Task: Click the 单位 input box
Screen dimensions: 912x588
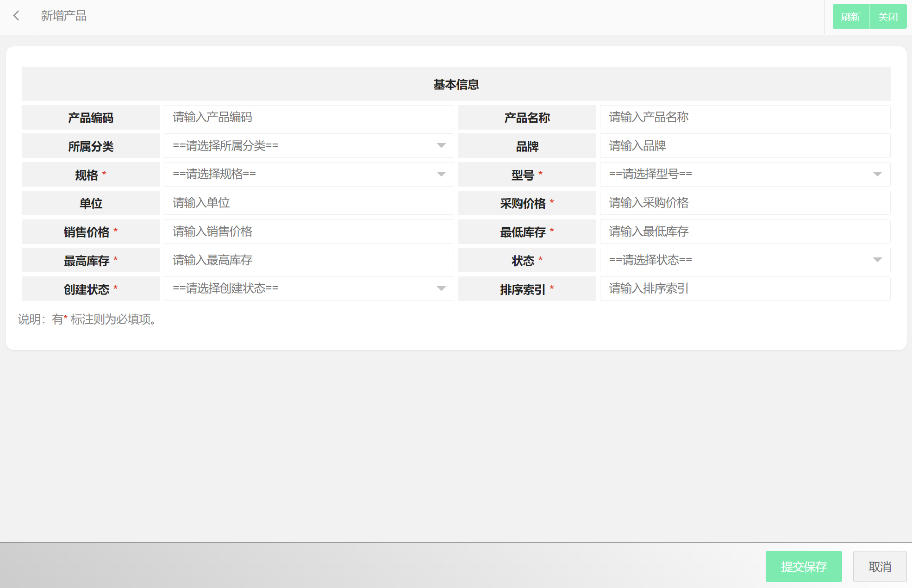Action: tap(308, 203)
